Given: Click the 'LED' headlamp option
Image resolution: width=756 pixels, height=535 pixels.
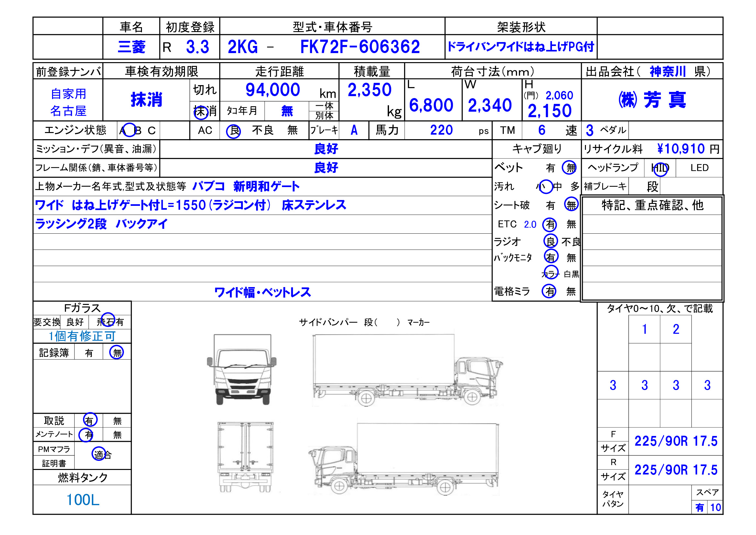Looking at the screenshot, I should point(699,168).
